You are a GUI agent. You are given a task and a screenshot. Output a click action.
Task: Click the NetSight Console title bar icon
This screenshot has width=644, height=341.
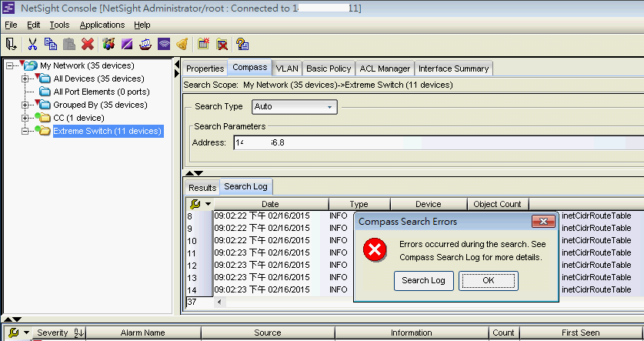point(8,8)
